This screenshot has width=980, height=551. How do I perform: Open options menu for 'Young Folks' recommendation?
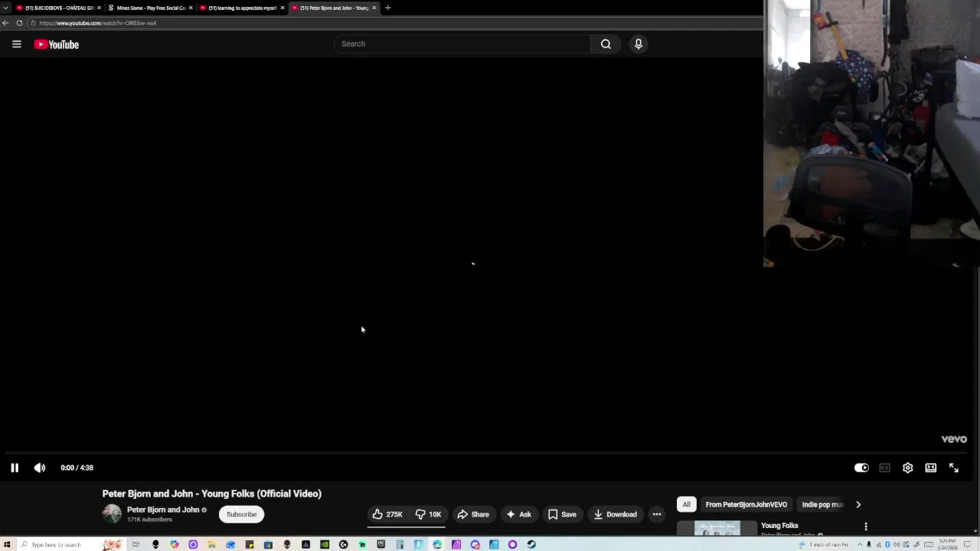[866, 527]
